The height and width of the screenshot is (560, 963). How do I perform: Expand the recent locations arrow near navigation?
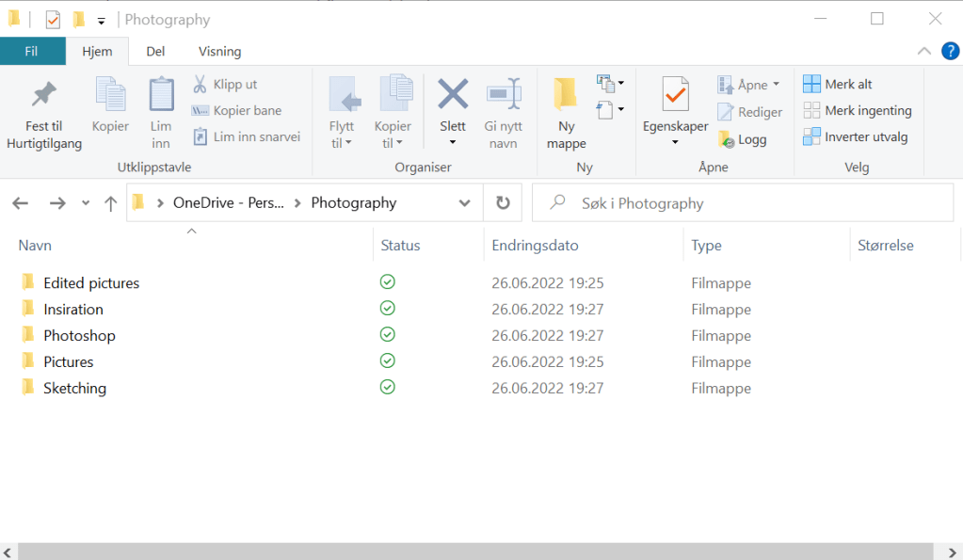click(86, 203)
